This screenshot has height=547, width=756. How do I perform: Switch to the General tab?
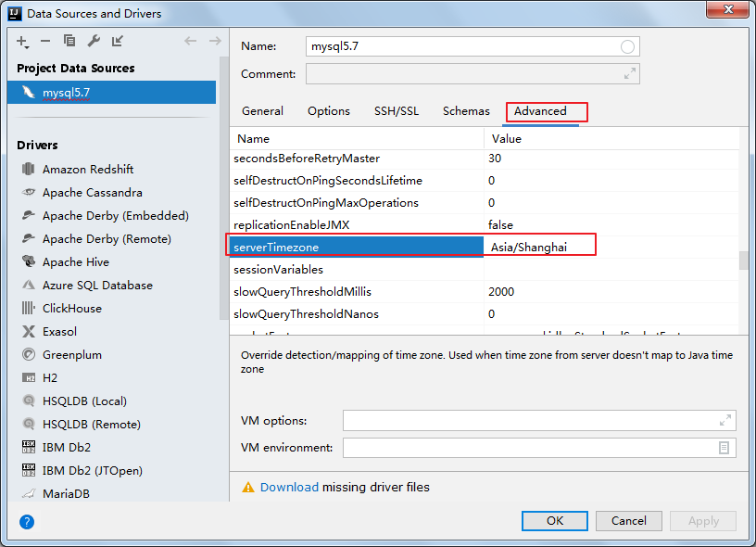(x=262, y=111)
